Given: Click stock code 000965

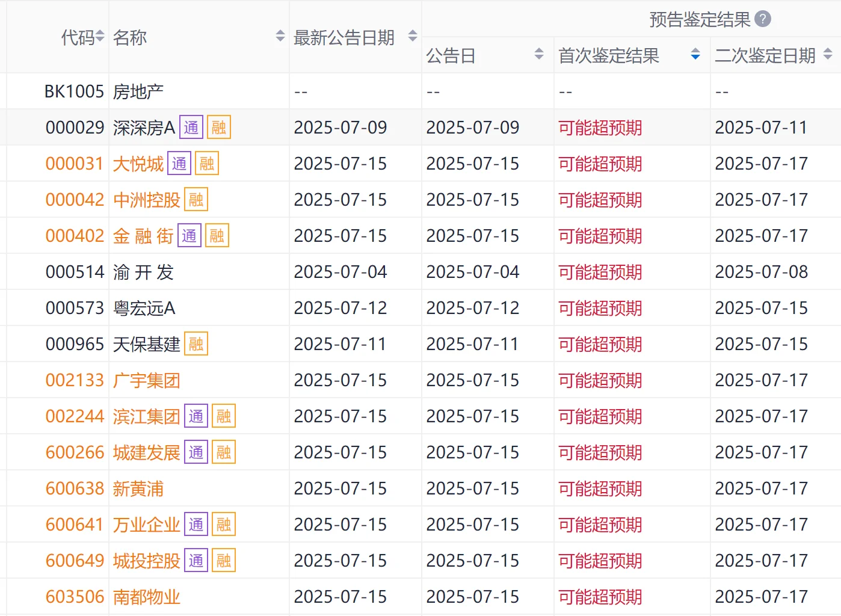Looking at the screenshot, I should coord(75,344).
